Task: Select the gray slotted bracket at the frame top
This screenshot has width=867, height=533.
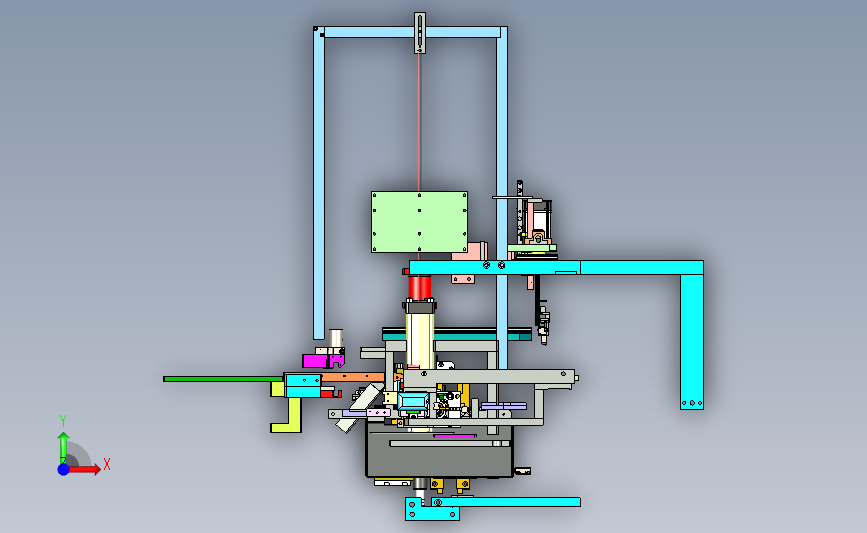Action: click(420, 33)
